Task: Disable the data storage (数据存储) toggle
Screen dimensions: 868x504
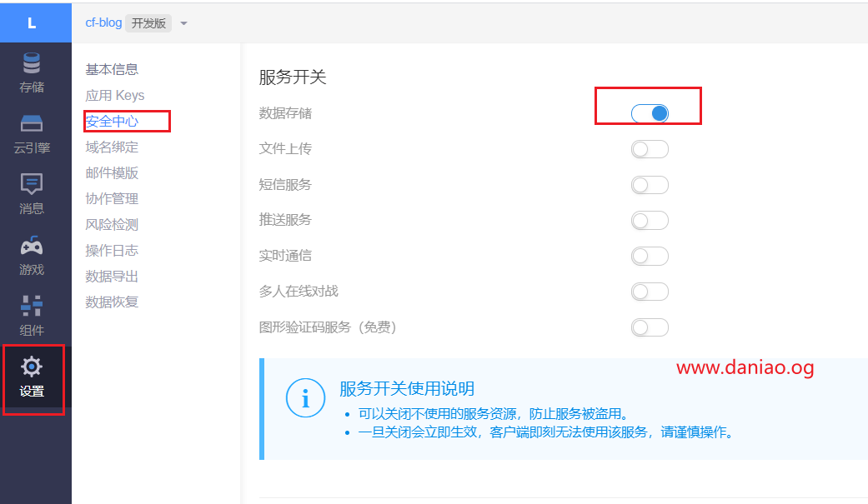Action: click(x=650, y=113)
